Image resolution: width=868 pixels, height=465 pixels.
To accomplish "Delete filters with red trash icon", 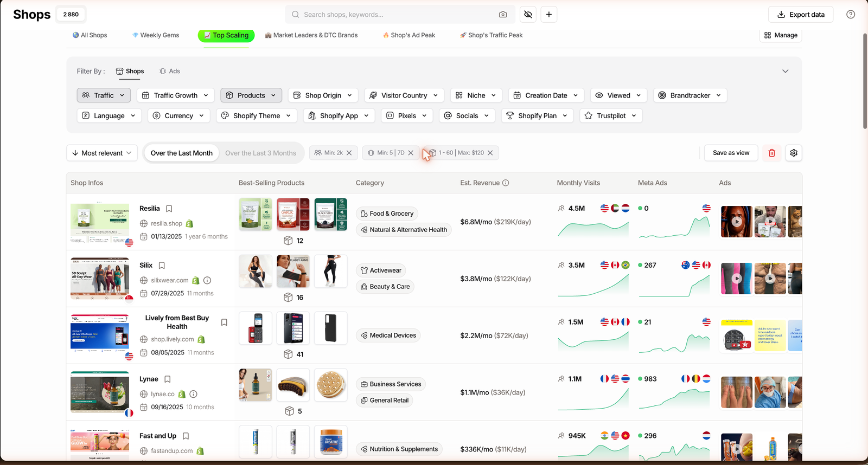I will [772, 153].
